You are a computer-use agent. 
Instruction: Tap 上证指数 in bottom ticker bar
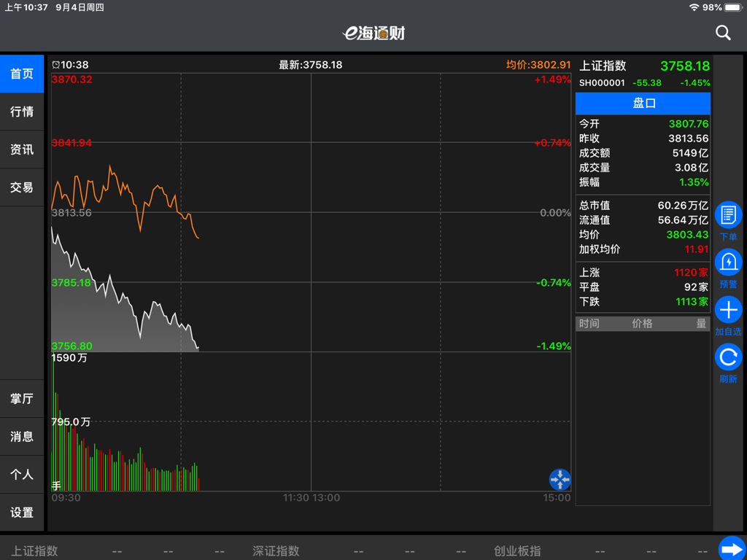pyautogui.click(x=34, y=551)
